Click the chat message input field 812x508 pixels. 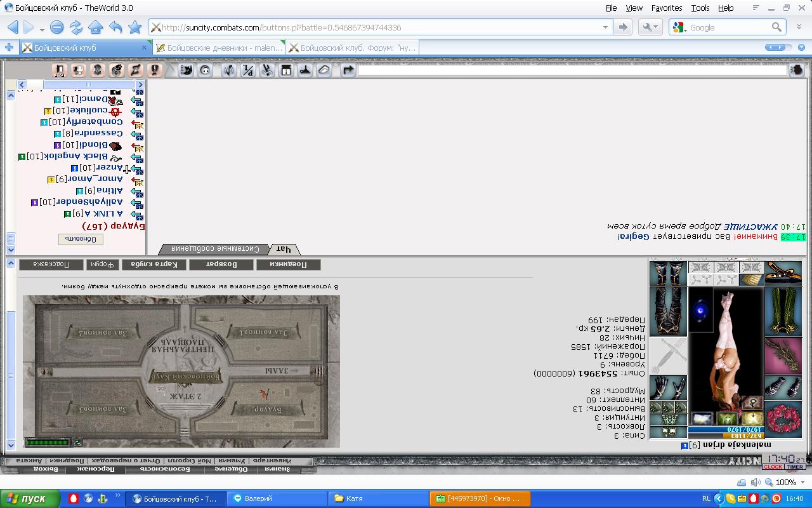click(572, 70)
